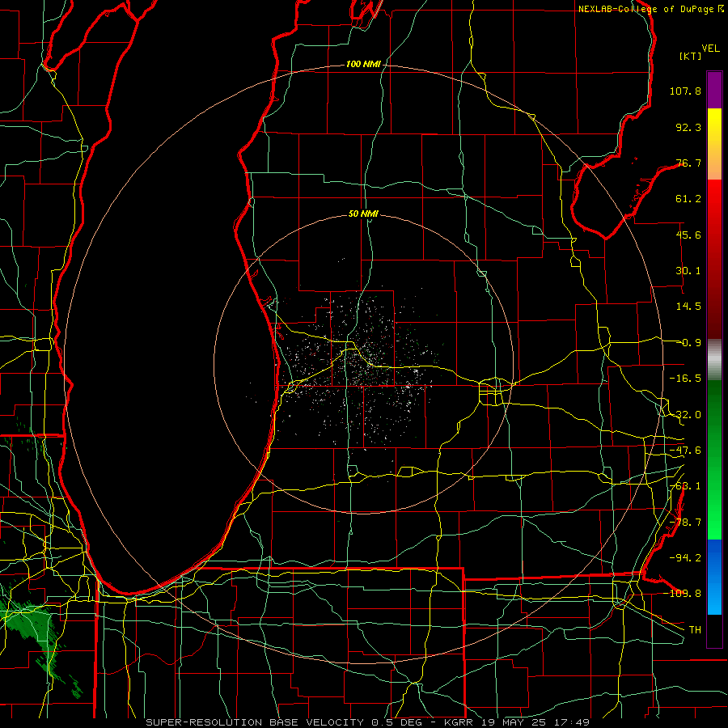Image resolution: width=728 pixels, height=728 pixels.
Task: Click the VEL legend title
Action: click(x=710, y=49)
